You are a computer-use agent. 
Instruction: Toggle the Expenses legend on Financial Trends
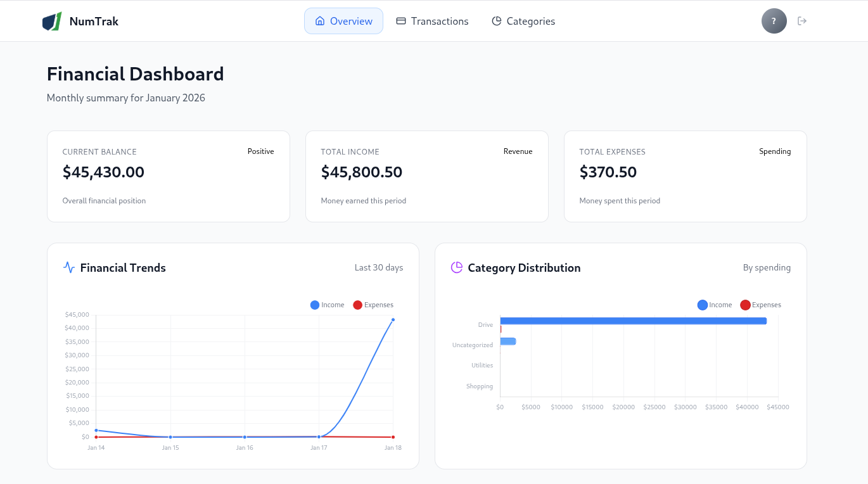click(x=373, y=305)
